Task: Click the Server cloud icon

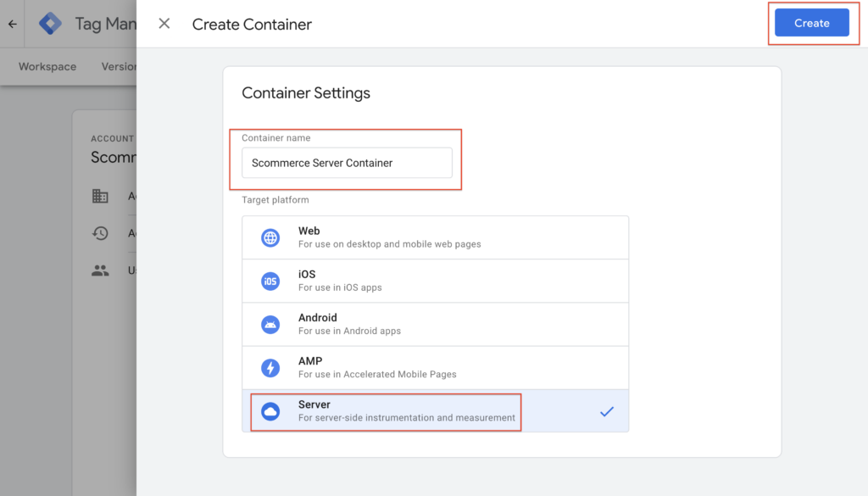Action: tap(270, 411)
